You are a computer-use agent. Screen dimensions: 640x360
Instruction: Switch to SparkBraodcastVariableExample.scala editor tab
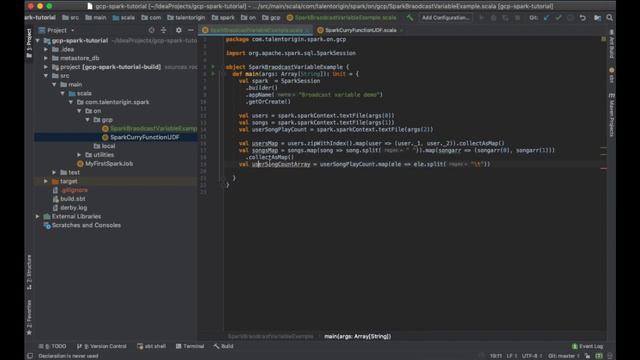(x=256, y=30)
